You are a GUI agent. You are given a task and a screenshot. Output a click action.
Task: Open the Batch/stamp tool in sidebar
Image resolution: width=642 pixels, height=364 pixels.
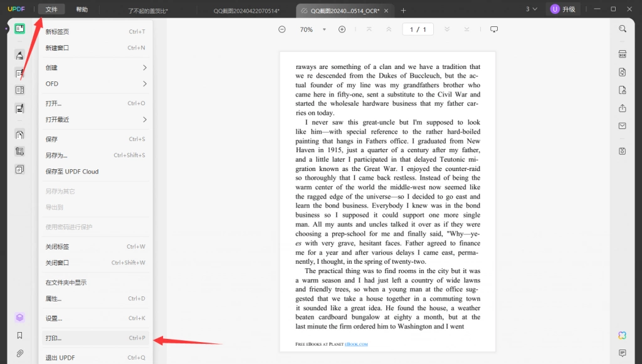click(x=19, y=169)
